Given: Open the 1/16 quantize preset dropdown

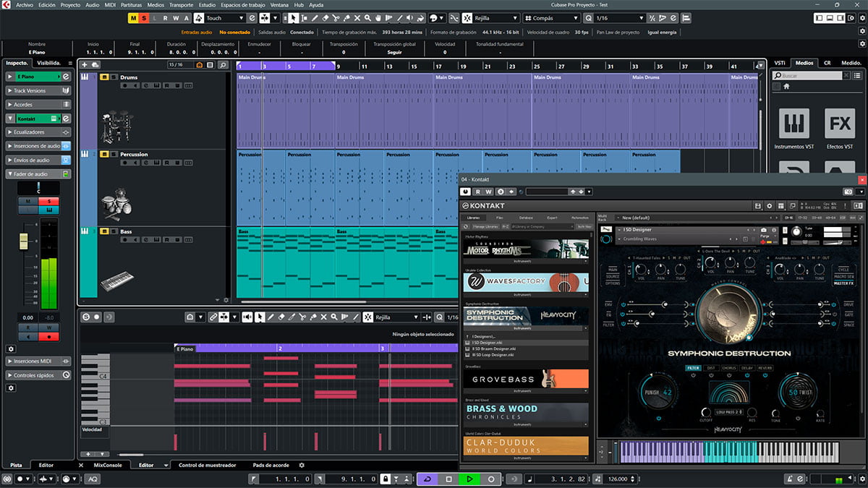Looking at the screenshot, I should coord(619,17).
